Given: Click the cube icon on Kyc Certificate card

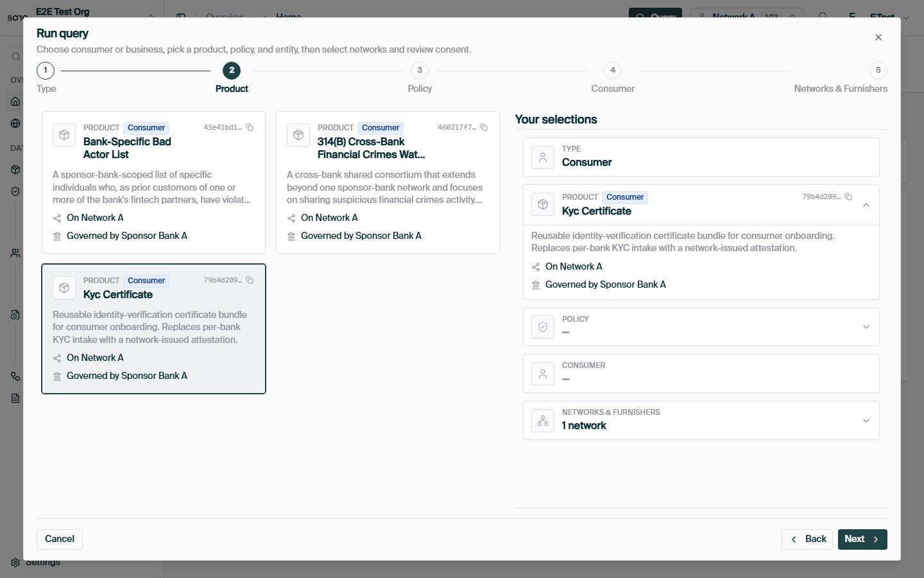Looking at the screenshot, I should [x=64, y=288].
